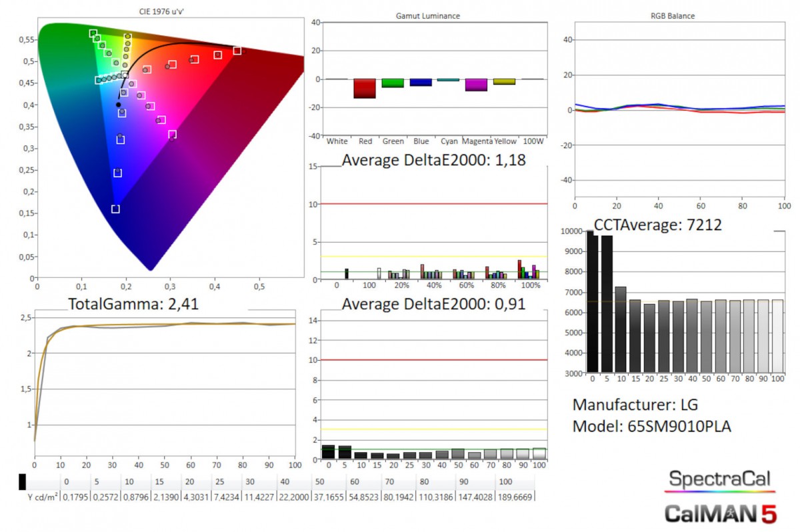
Task: Click the blue bar in Gamut Luminance
Action: point(420,83)
